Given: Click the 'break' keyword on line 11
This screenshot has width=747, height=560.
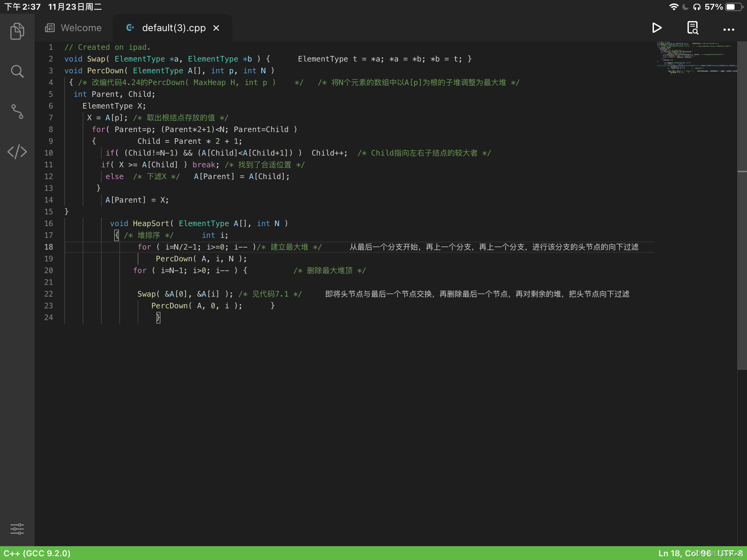Looking at the screenshot, I should coord(204,165).
